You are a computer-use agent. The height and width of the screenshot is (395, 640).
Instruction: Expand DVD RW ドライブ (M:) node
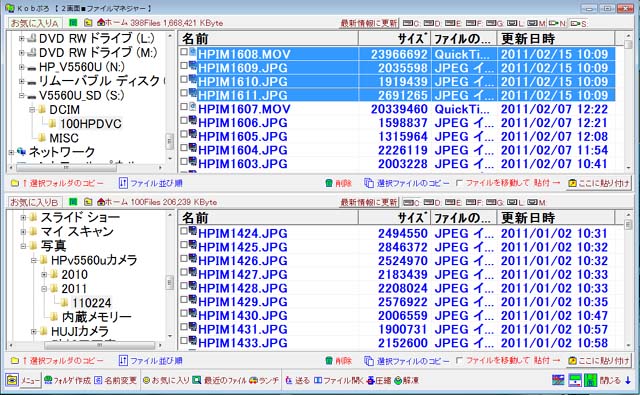click(21, 53)
